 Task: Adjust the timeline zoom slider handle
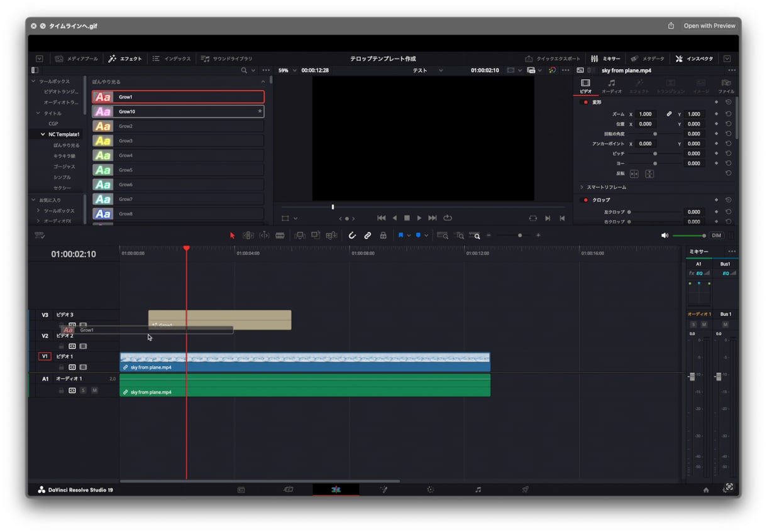point(519,236)
